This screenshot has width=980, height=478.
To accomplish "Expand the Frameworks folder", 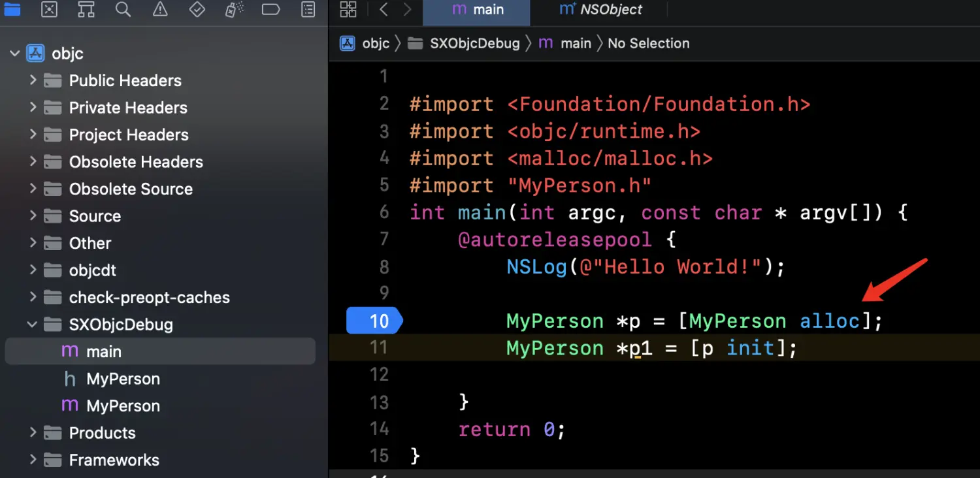I will click(33, 460).
